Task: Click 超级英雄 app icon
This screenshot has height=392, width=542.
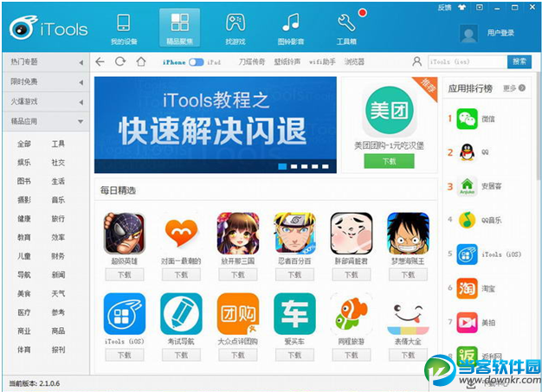Action: tap(125, 234)
